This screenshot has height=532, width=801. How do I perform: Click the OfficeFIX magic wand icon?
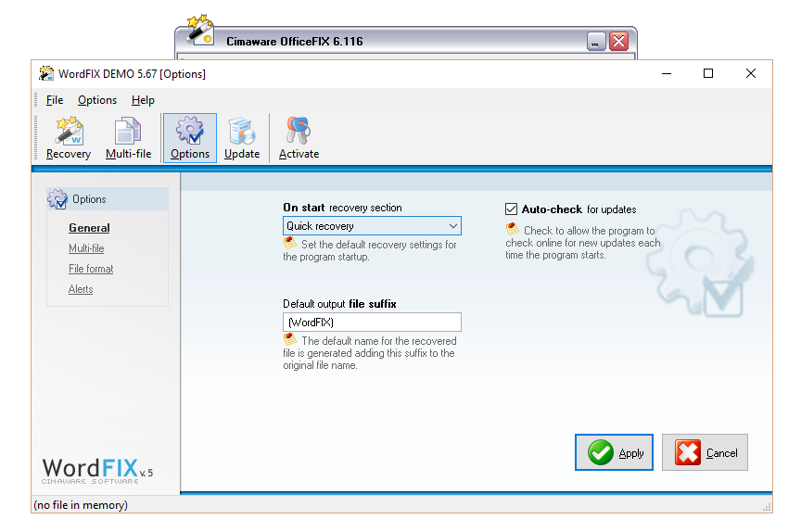pos(199,30)
